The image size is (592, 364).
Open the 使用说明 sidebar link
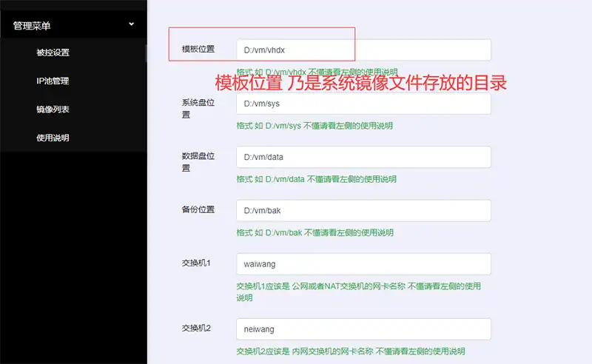tap(53, 138)
